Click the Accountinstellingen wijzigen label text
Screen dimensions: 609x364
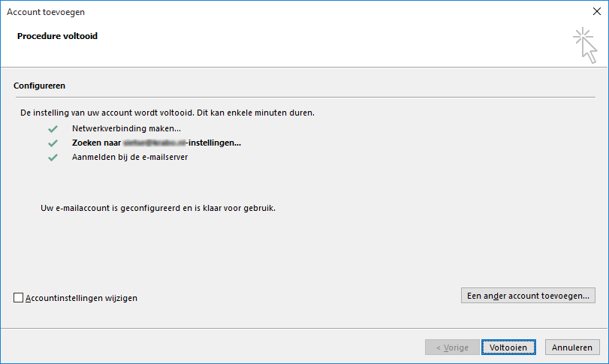81,298
